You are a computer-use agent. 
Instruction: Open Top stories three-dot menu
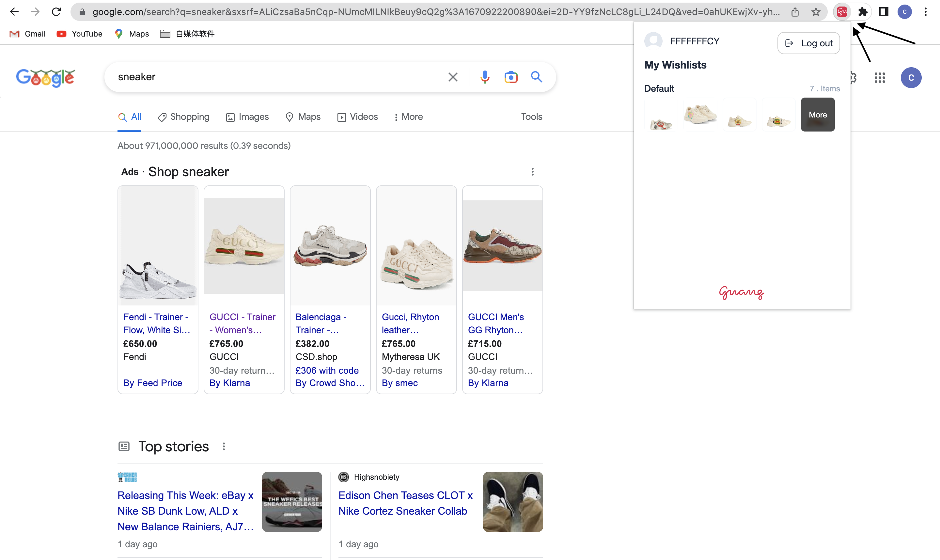(x=224, y=447)
